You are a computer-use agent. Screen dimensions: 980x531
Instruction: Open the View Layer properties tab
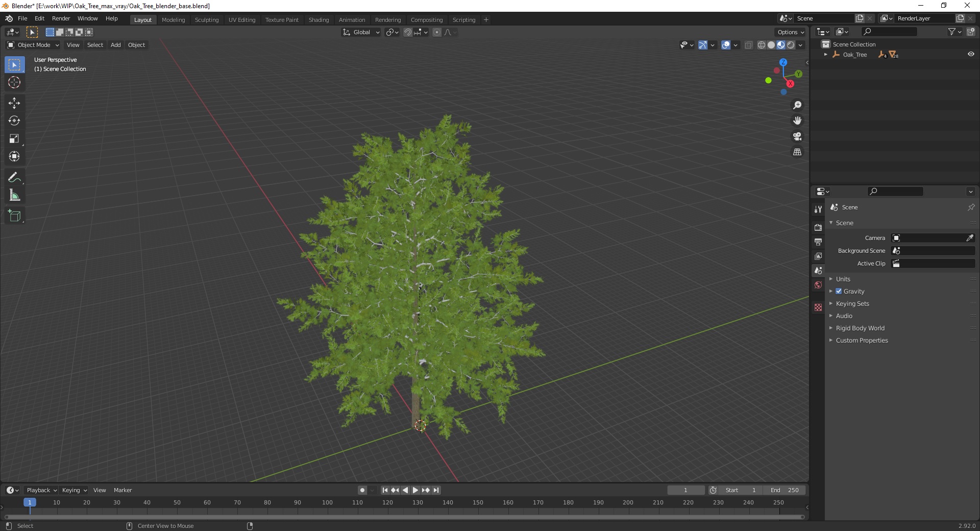click(818, 256)
